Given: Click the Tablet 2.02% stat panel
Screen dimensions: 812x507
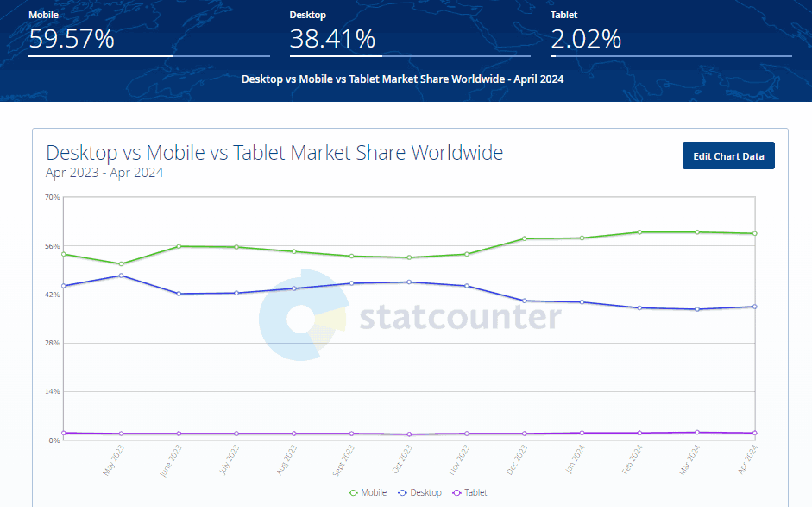Looking at the screenshot, I should coord(671,30).
